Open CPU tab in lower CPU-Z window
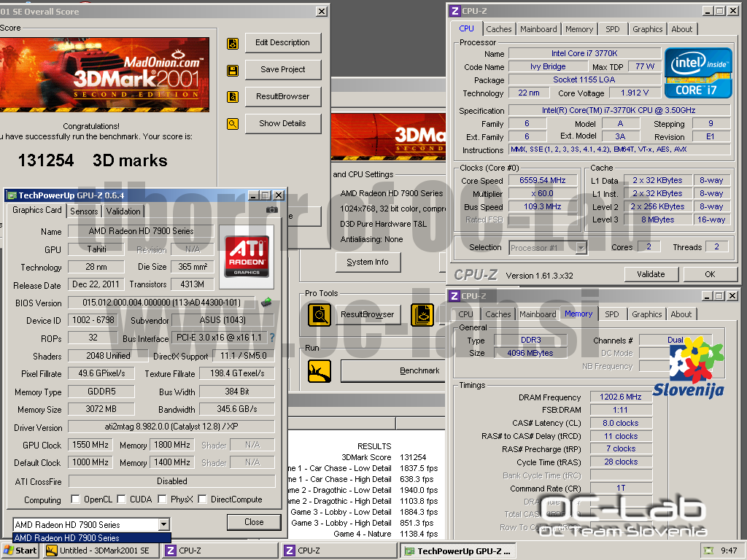 point(465,314)
